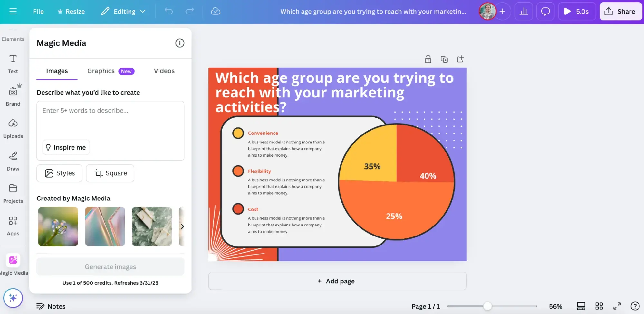Click the duplicate page icon
The image size is (644, 314).
444,59
